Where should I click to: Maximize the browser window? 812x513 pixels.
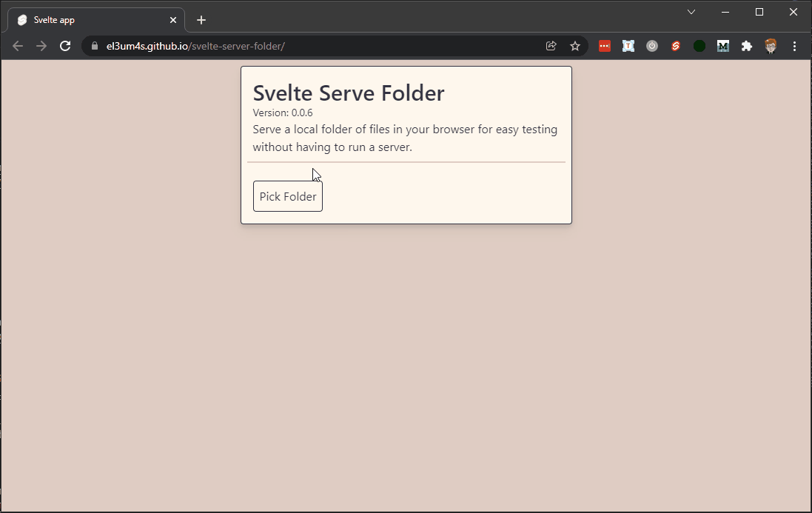tap(759, 12)
